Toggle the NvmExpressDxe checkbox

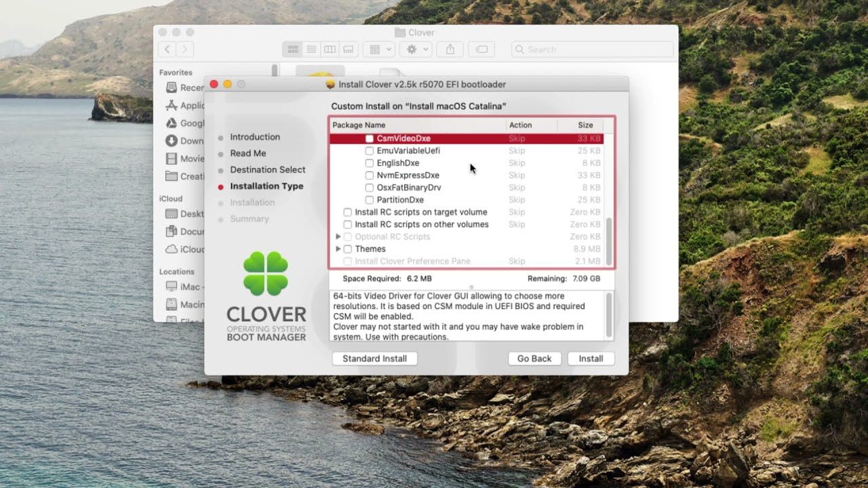point(370,175)
